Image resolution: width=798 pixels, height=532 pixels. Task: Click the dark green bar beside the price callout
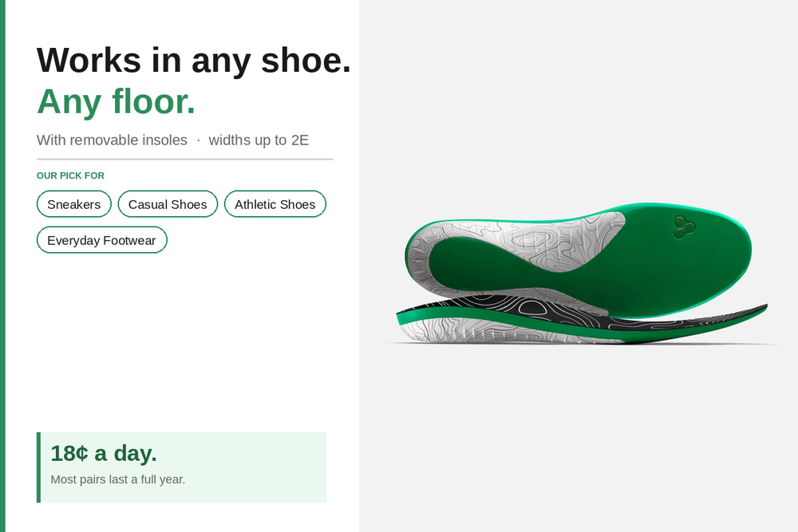tap(38, 467)
